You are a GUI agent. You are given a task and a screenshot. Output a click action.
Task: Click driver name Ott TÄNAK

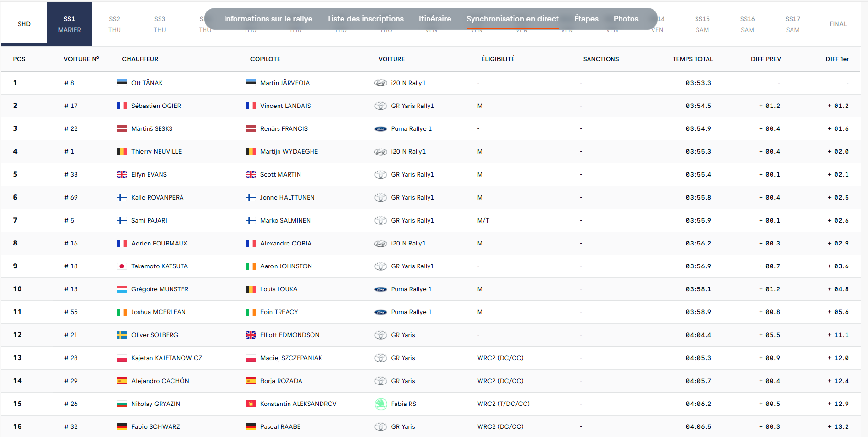tap(147, 83)
